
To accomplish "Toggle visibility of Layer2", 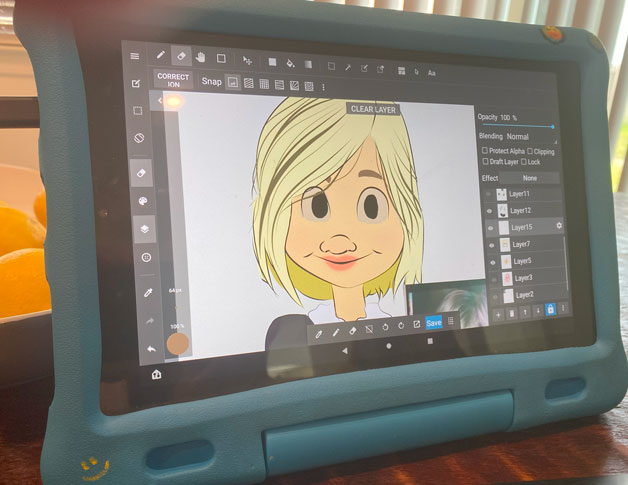I will [495, 296].
